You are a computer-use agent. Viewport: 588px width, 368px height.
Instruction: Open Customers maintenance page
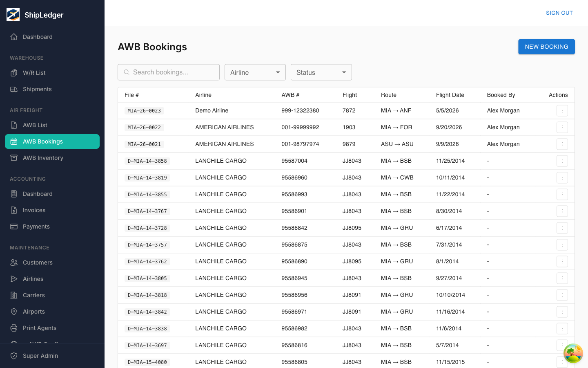click(52, 263)
